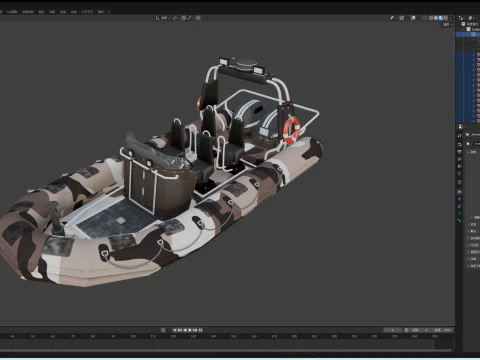Switch to the Animation workspace tab

pos(52,12)
